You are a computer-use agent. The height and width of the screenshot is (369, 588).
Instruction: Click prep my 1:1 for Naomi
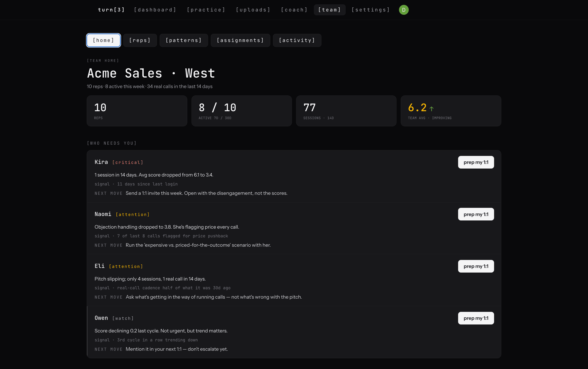[476, 214]
